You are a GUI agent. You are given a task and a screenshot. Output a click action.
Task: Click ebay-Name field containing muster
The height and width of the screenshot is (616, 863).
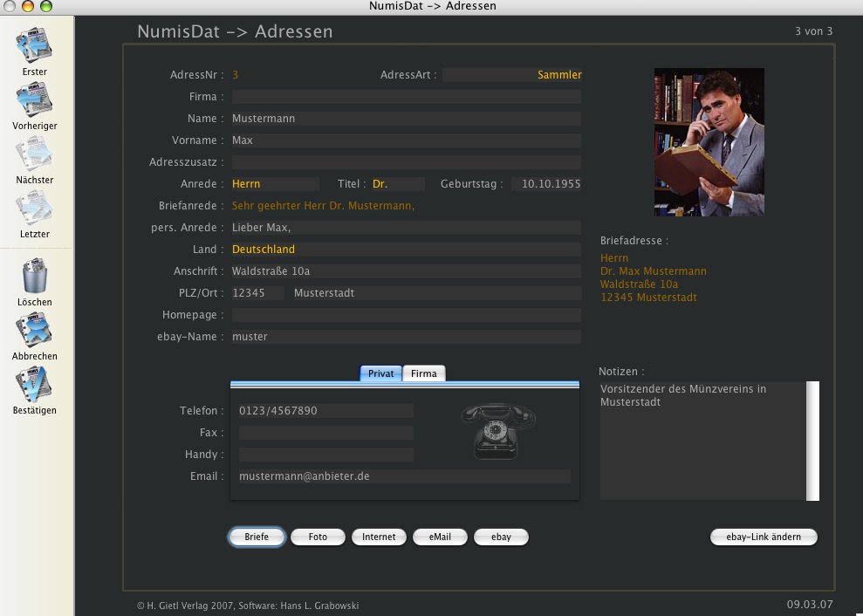(406, 337)
